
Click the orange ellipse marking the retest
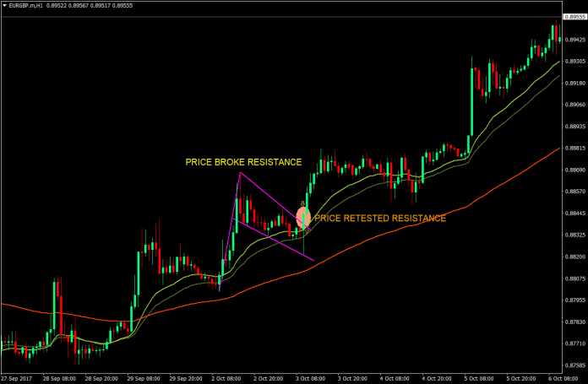tap(303, 217)
